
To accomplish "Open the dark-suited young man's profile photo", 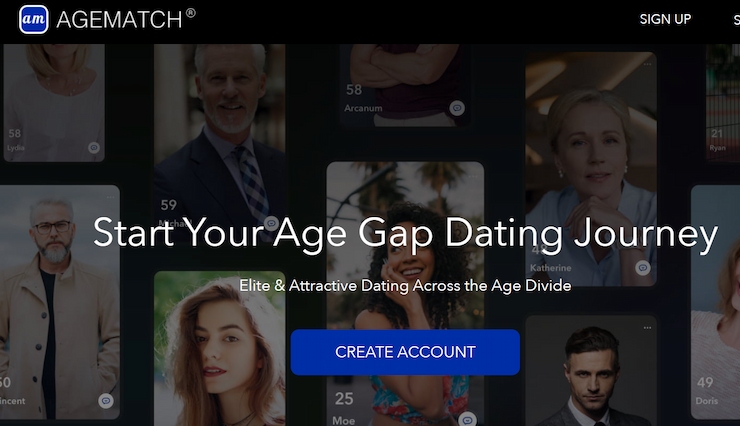I will click(x=591, y=371).
